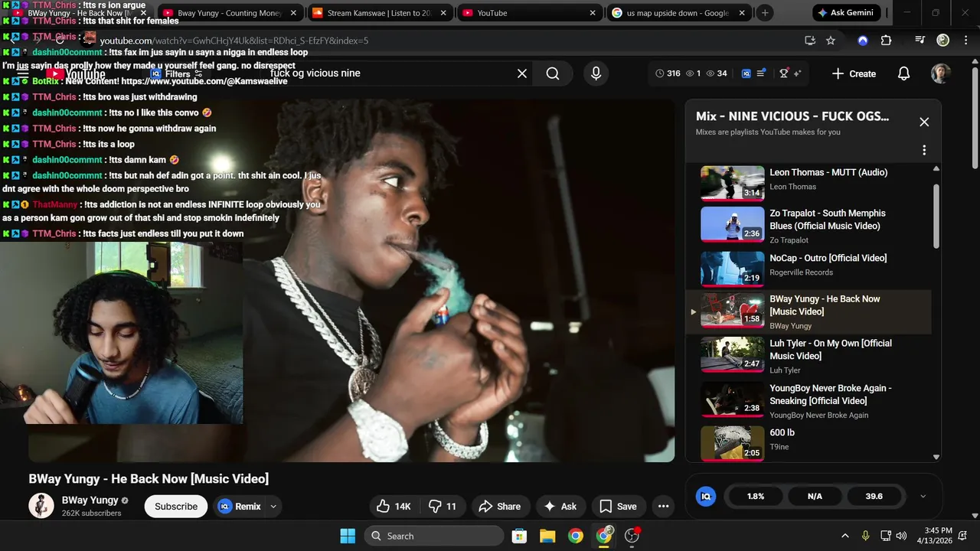Expand vidIQ stats bar chevron

click(x=923, y=496)
